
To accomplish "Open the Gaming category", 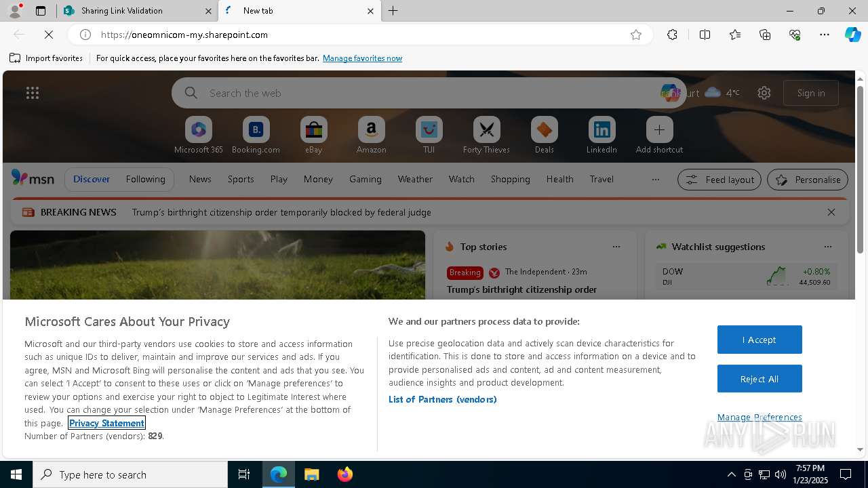I will (366, 179).
